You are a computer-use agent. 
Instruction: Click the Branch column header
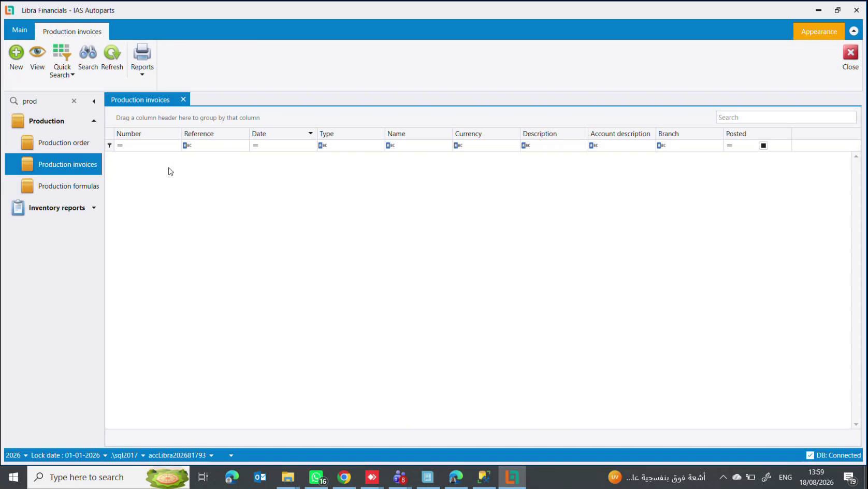tap(689, 134)
